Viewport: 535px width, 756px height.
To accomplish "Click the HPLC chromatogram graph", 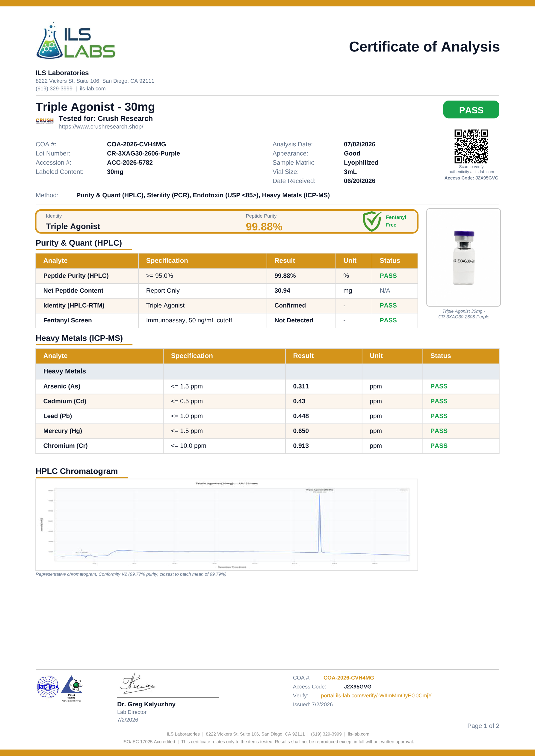I will pos(226,525).
